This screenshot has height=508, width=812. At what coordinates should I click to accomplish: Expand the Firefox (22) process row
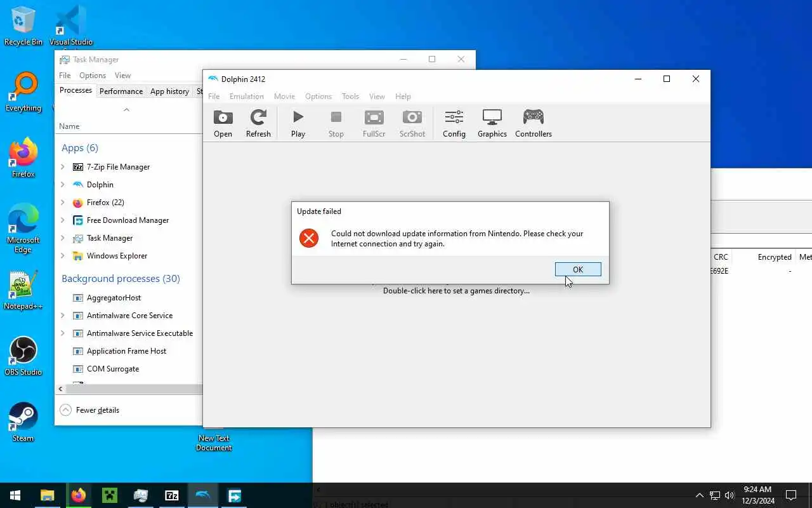pos(62,203)
